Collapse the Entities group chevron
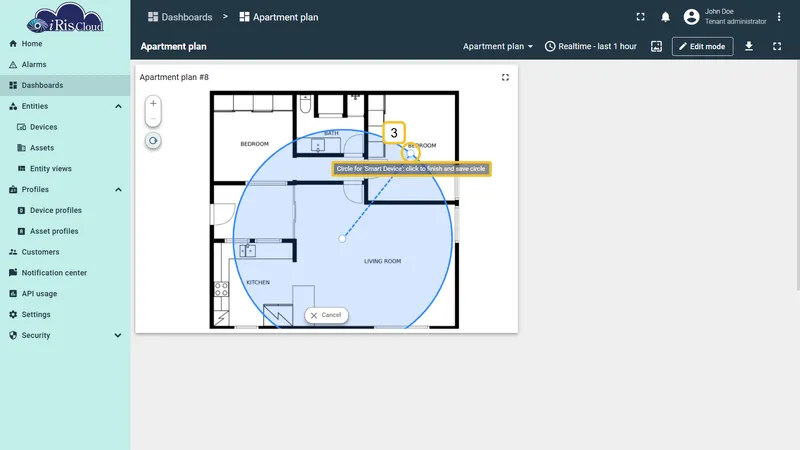The width and height of the screenshot is (800, 450). coord(118,106)
